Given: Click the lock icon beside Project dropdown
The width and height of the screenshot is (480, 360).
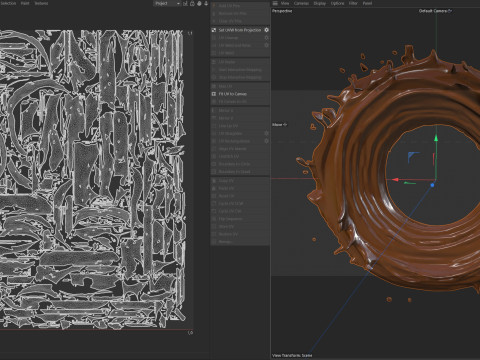Looking at the screenshot, I should (192, 3).
